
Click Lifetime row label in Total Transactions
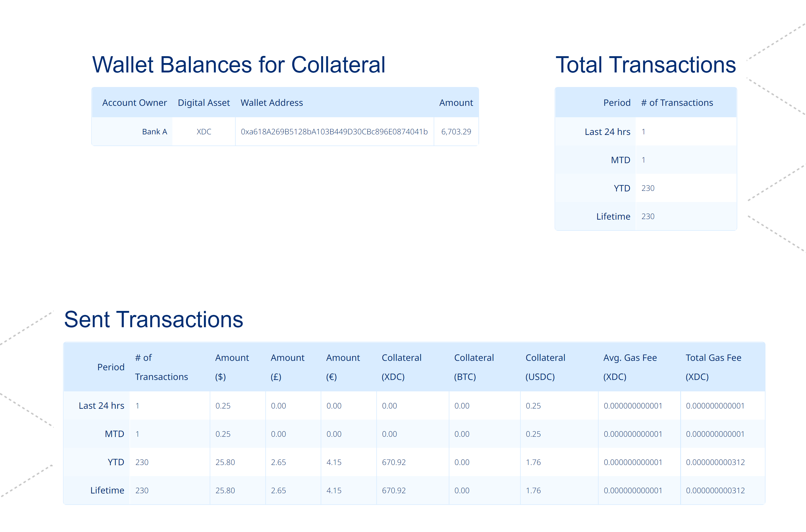(613, 216)
